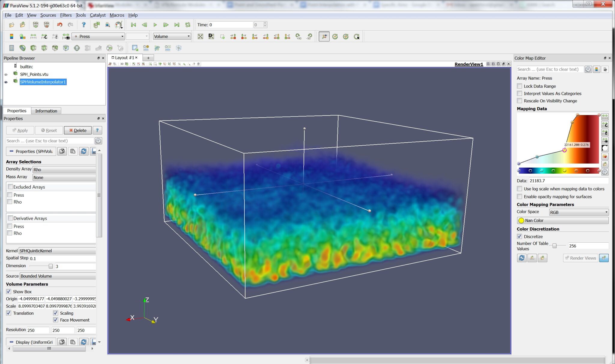615x364 pixels.
Task: Open the Filters menu
Action: [x=66, y=15]
